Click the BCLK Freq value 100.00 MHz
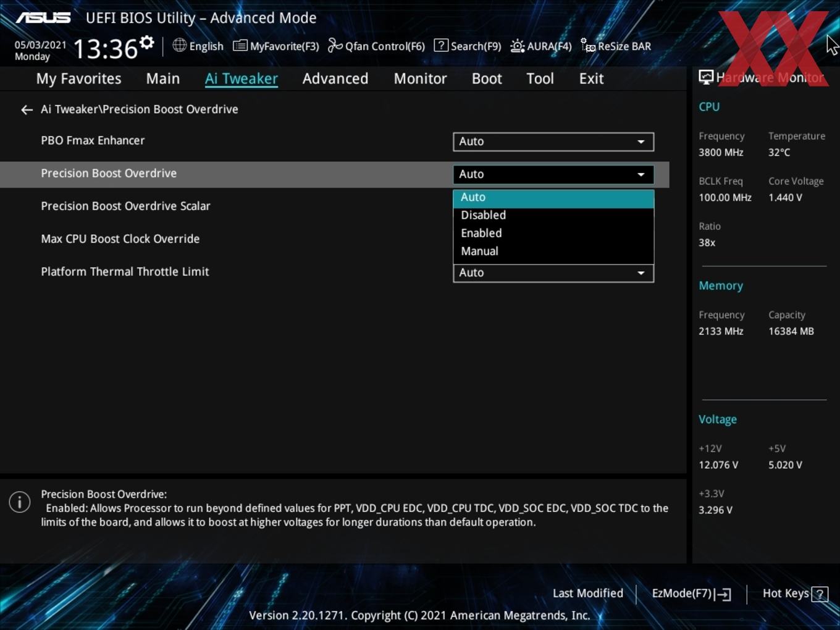Viewport: 840px width, 630px height. [725, 198]
